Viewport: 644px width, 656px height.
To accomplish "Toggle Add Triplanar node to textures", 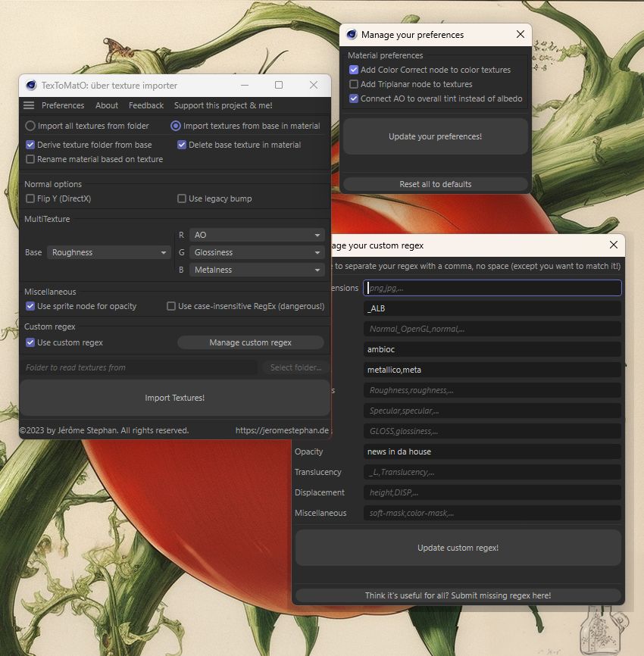I will pos(354,84).
